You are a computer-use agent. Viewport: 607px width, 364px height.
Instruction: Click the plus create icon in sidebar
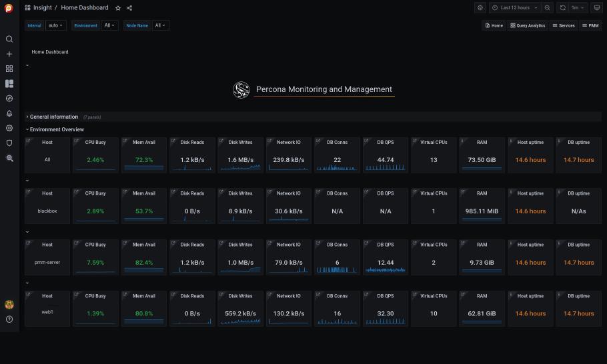[x=9, y=54]
